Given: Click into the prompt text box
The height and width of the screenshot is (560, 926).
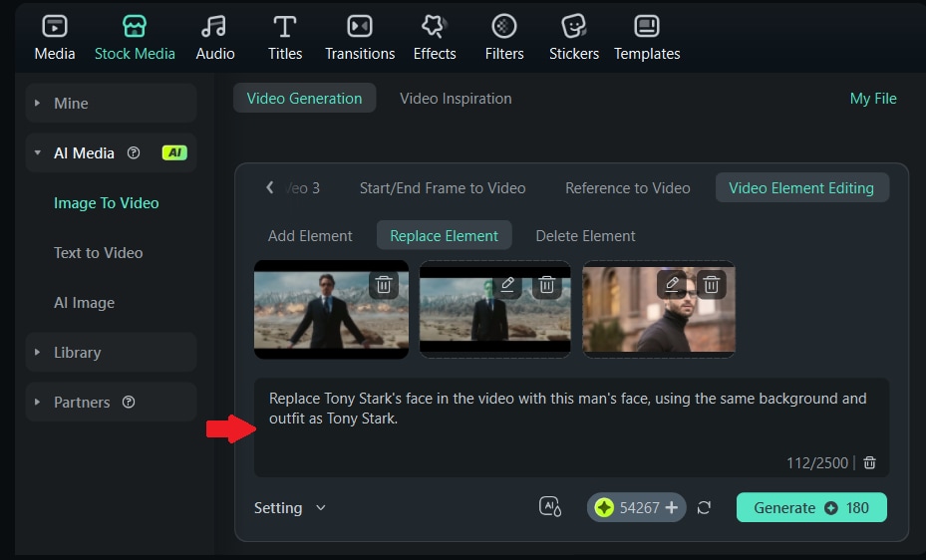Looking at the screenshot, I should pyautogui.click(x=571, y=427).
